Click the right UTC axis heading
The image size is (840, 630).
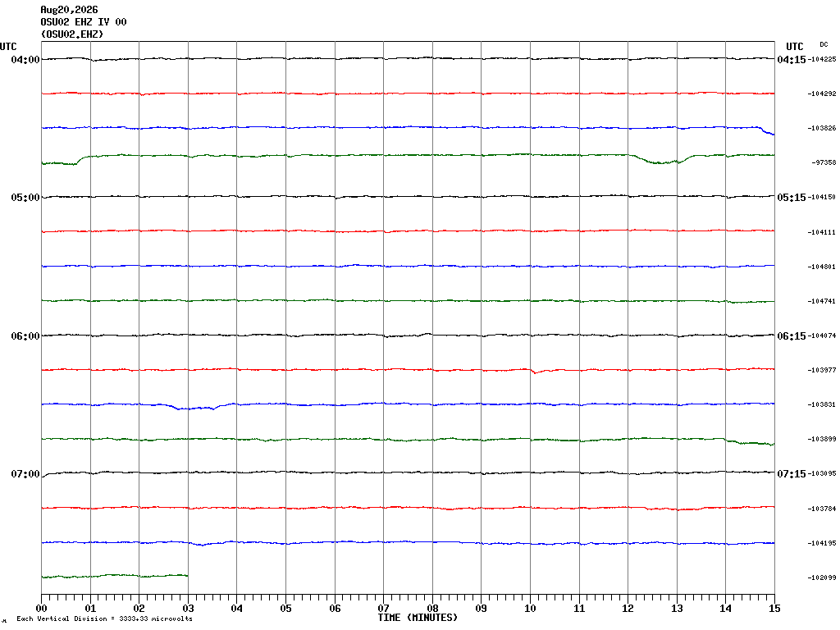[794, 47]
